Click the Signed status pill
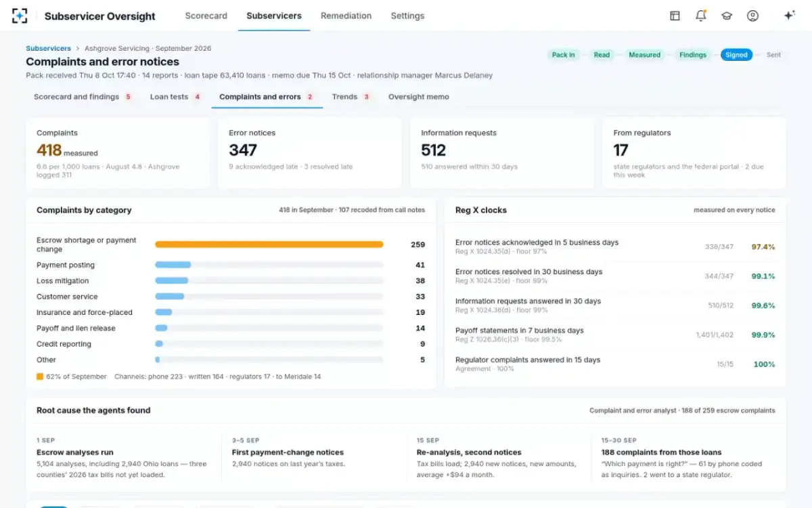 [x=736, y=55]
